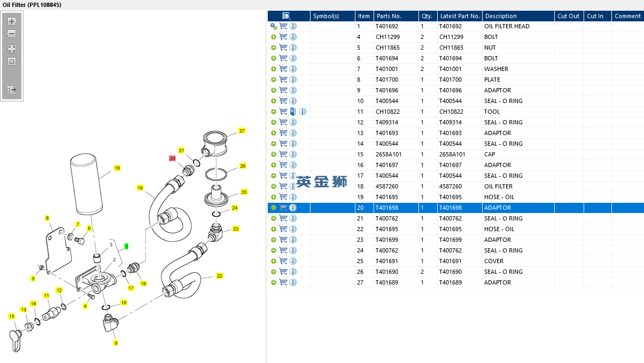Click callout 22 on the lower hose

click(x=219, y=276)
